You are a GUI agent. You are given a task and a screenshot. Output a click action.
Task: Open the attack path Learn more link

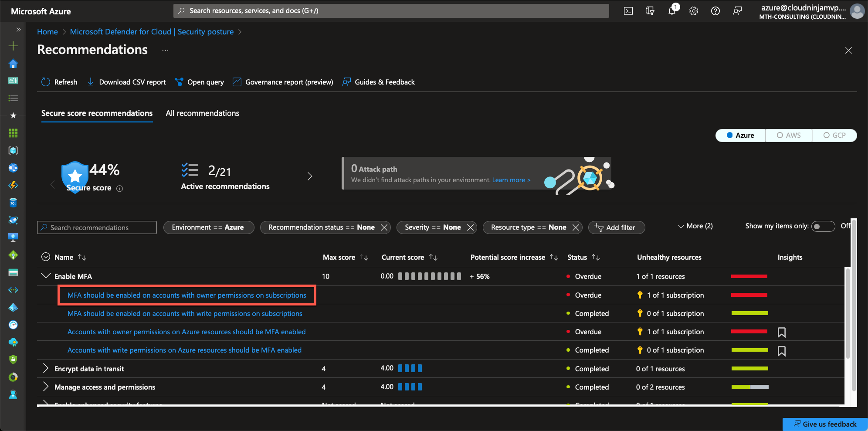tap(511, 180)
